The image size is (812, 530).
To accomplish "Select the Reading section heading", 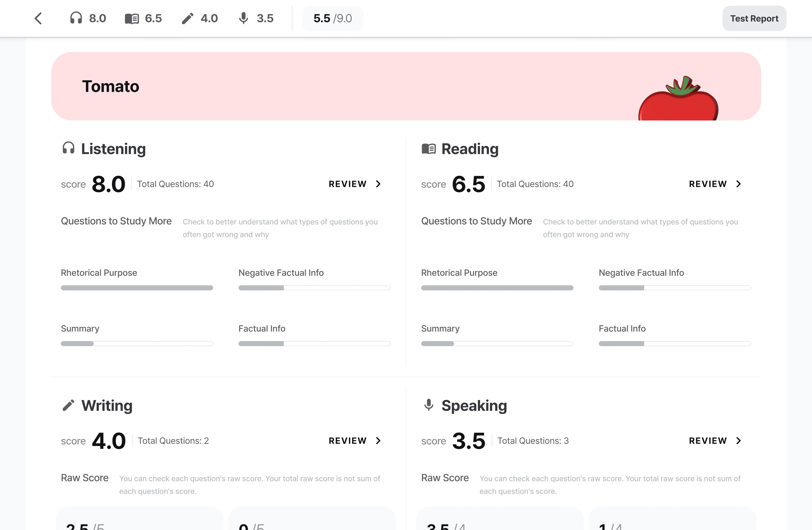I will [x=470, y=149].
